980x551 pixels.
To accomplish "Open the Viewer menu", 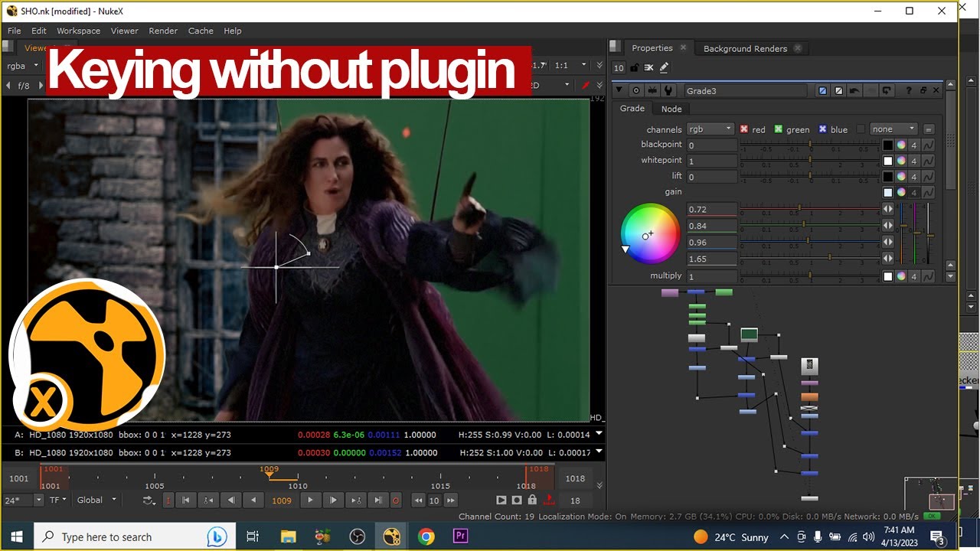I will (x=125, y=31).
